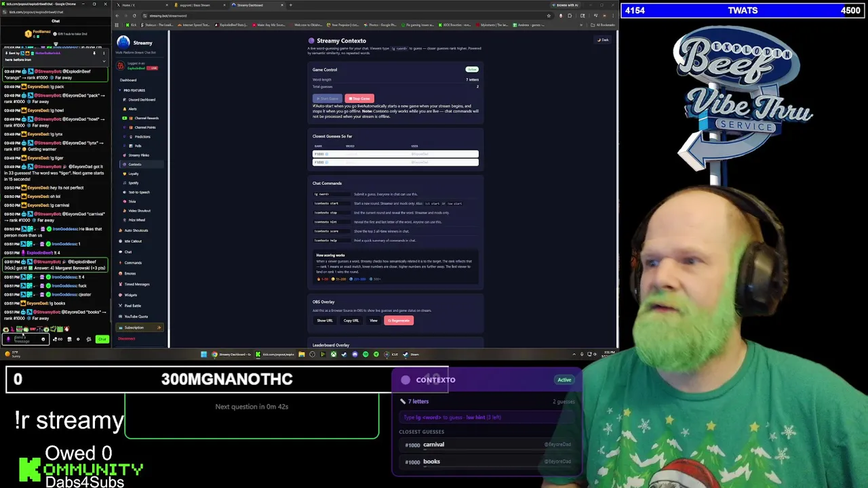Open Windows Start menu on taskbar

[203, 354]
